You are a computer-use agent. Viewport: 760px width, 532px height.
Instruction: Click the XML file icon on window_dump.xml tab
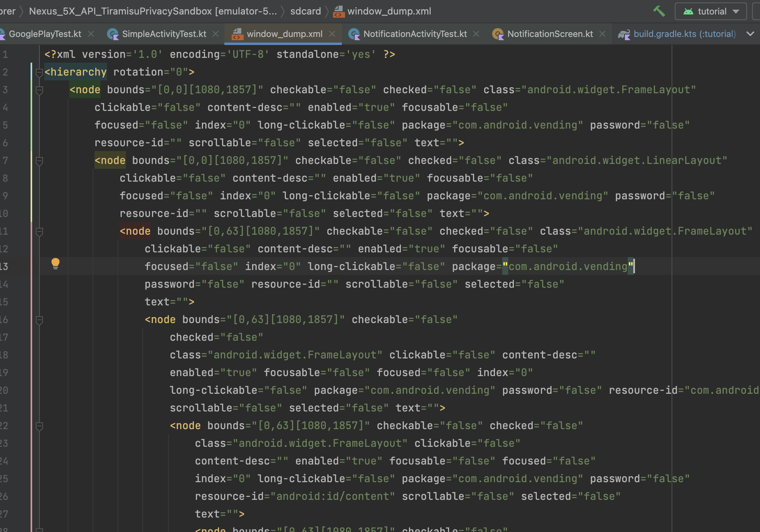(237, 34)
